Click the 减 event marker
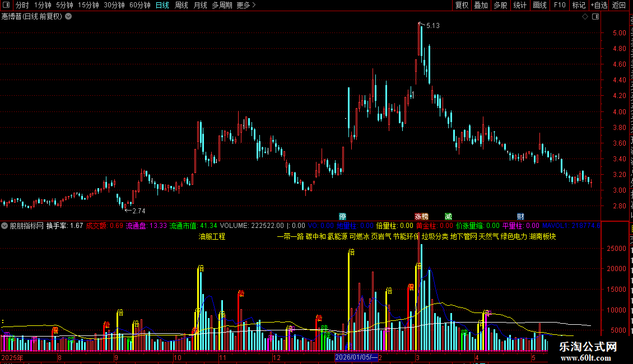Screen dimensions: 633x364 click(x=448, y=217)
